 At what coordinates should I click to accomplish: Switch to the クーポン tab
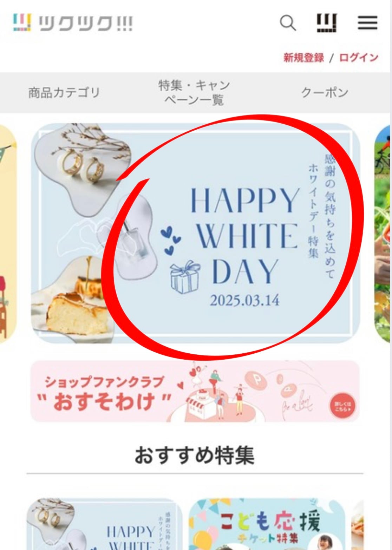click(324, 93)
